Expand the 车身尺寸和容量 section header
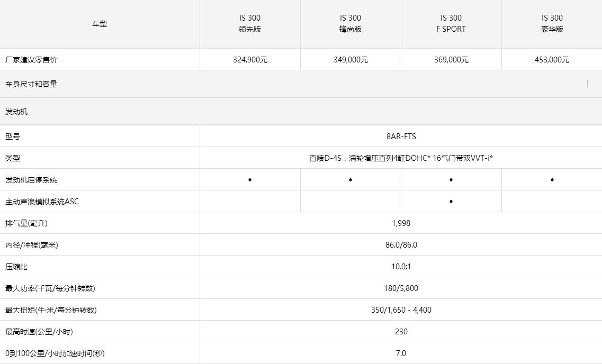This screenshot has width=602, height=364. click(301, 84)
